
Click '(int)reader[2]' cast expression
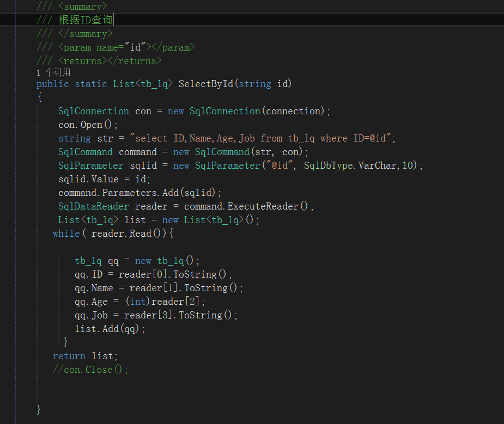163,302
